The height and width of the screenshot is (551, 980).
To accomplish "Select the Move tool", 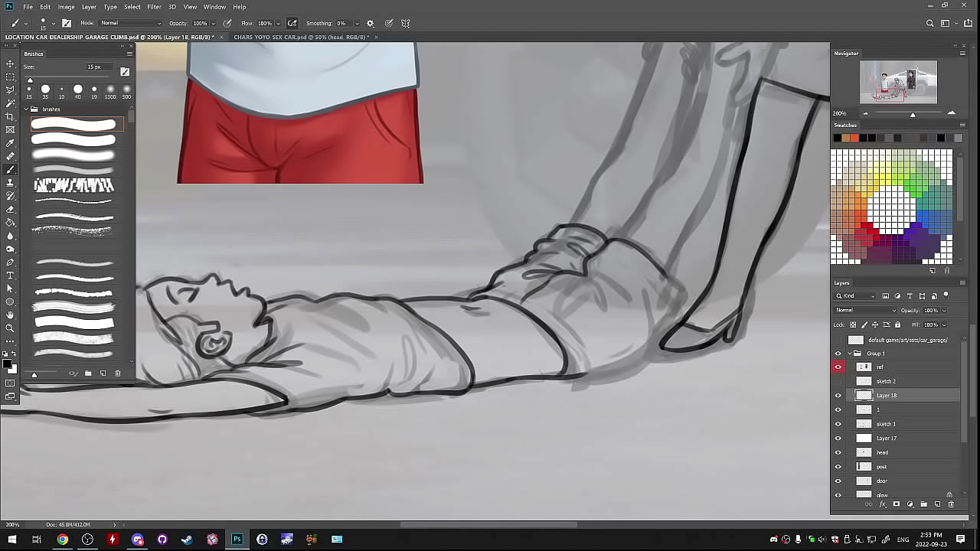I will coord(10,64).
